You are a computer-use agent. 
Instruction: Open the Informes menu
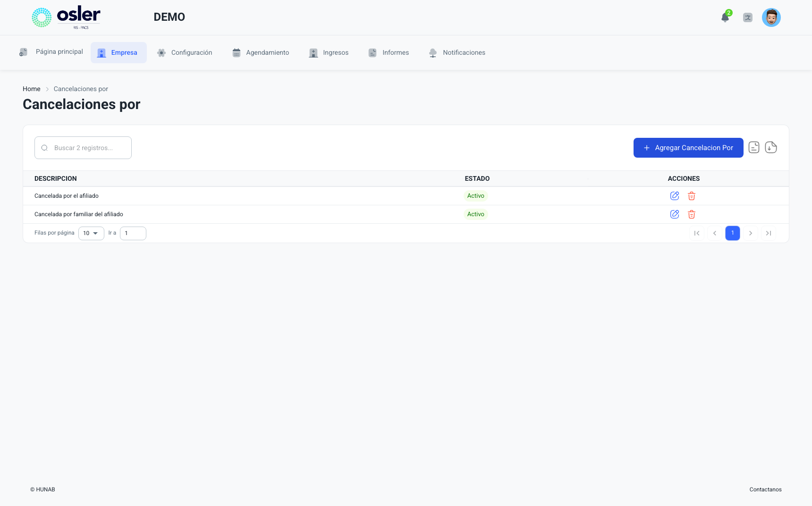[x=389, y=52]
